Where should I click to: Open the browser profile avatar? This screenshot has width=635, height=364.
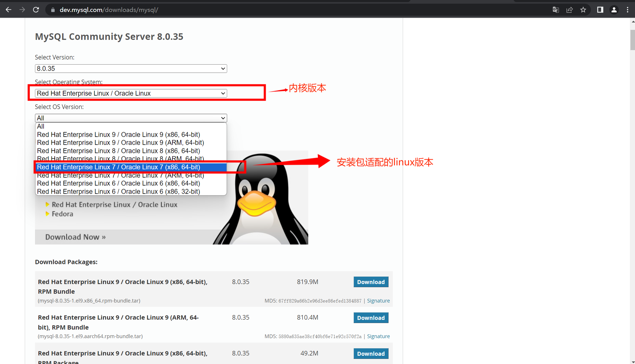tap(614, 9)
